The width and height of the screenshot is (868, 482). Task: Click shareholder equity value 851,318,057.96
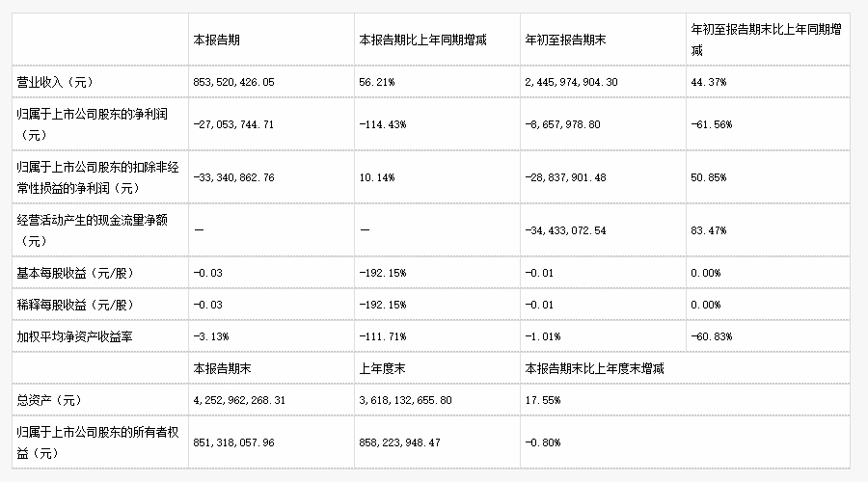pos(234,442)
